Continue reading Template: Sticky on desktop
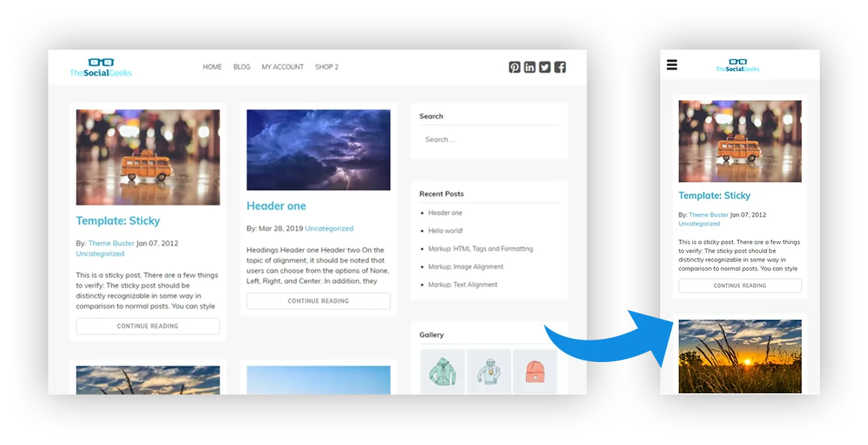Image resolution: width=868 pixels, height=445 pixels. [148, 326]
